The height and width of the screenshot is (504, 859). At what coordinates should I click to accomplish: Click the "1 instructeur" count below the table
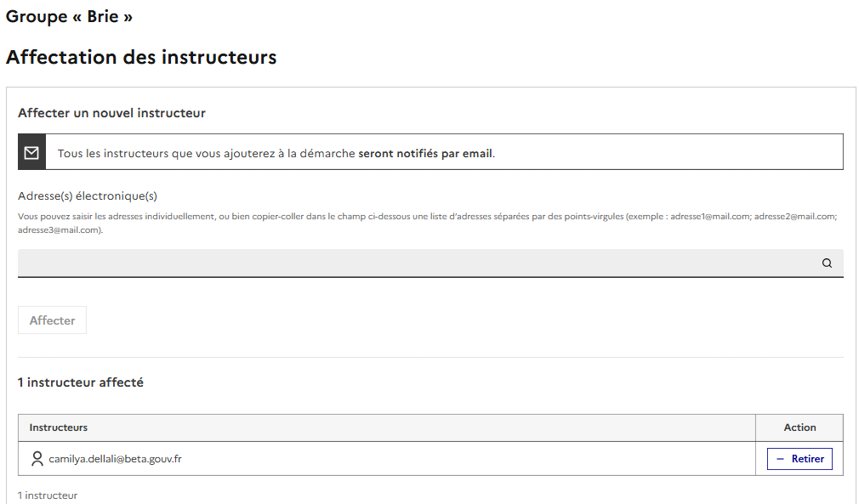(48, 496)
